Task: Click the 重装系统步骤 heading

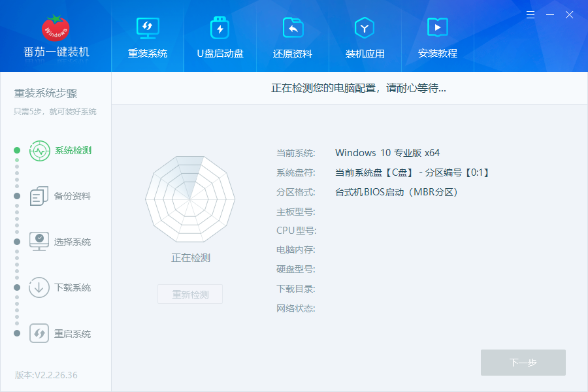Action: click(x=46, y=93)
